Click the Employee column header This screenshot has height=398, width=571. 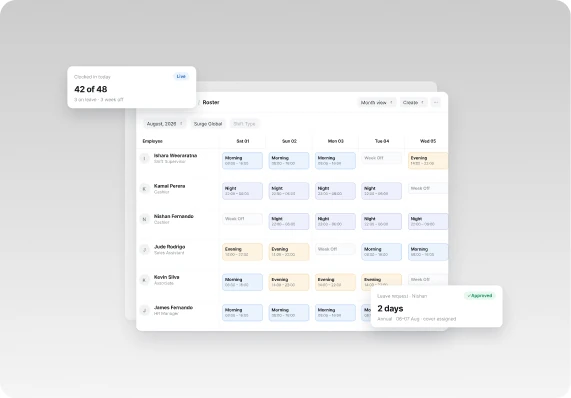coord(153,141)
